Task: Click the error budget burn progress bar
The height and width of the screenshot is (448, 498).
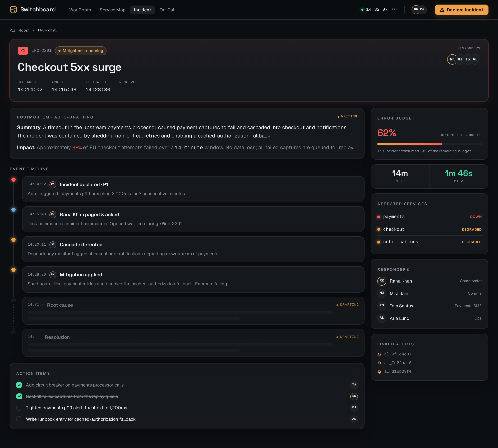Action: coord(429,144)
